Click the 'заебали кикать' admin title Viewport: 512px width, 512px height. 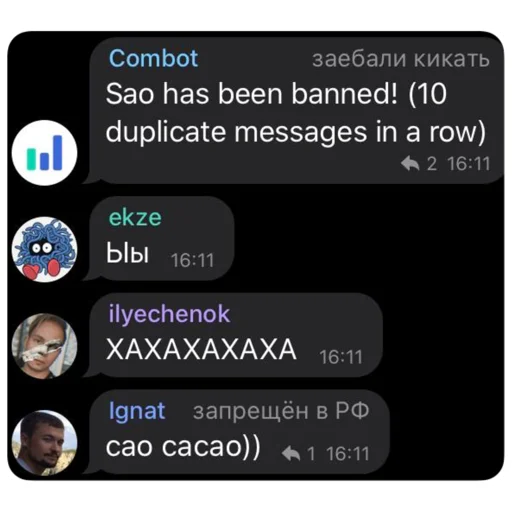click(401, 59)
